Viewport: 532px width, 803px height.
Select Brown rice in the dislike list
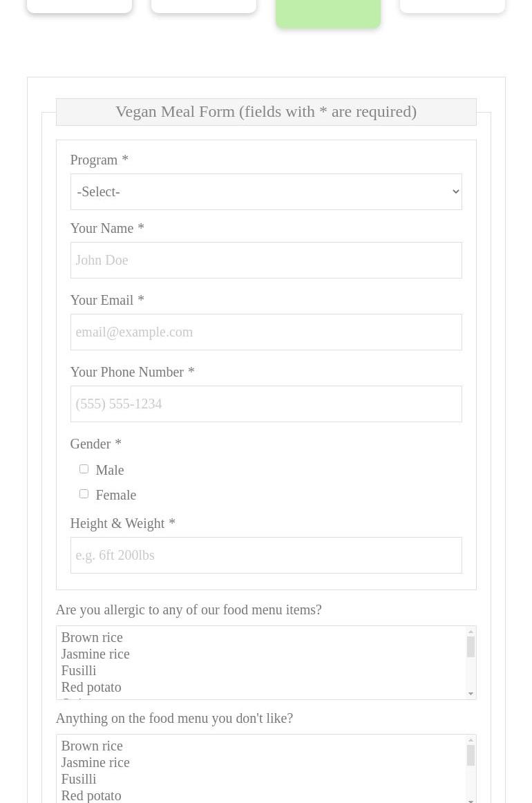pos(92,746)
